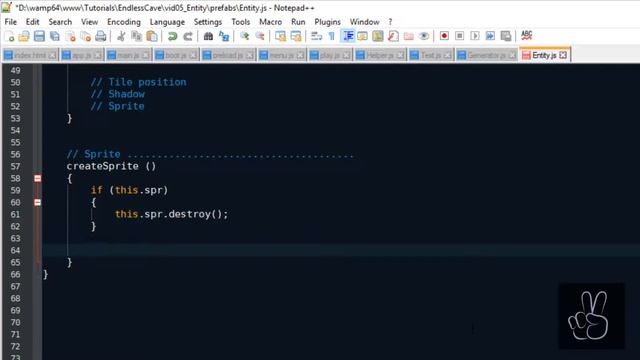This screenshot has width=640, height=360.
Task: Switch to the boot.js tab
Action: (x=176, y=55)
